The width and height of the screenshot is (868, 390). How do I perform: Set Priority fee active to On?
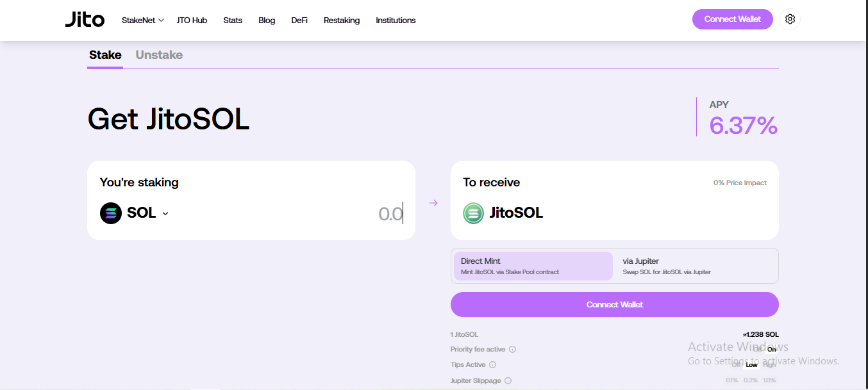(771, 350)
